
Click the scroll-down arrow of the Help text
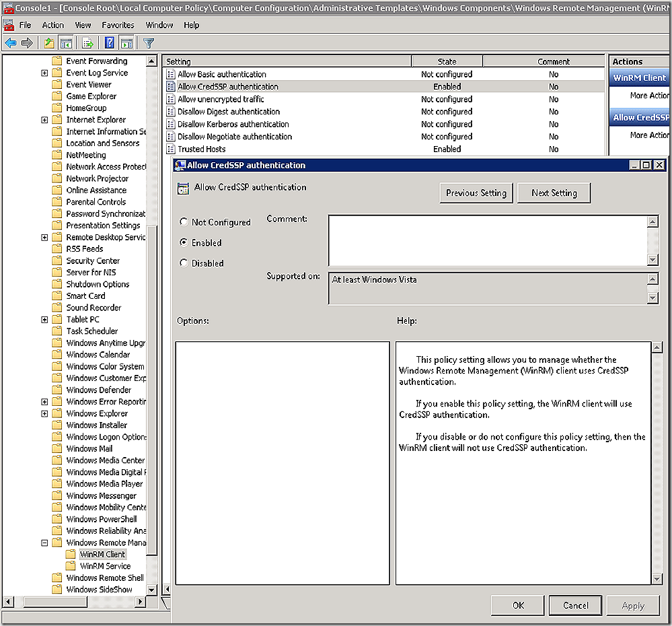[657, 580]
